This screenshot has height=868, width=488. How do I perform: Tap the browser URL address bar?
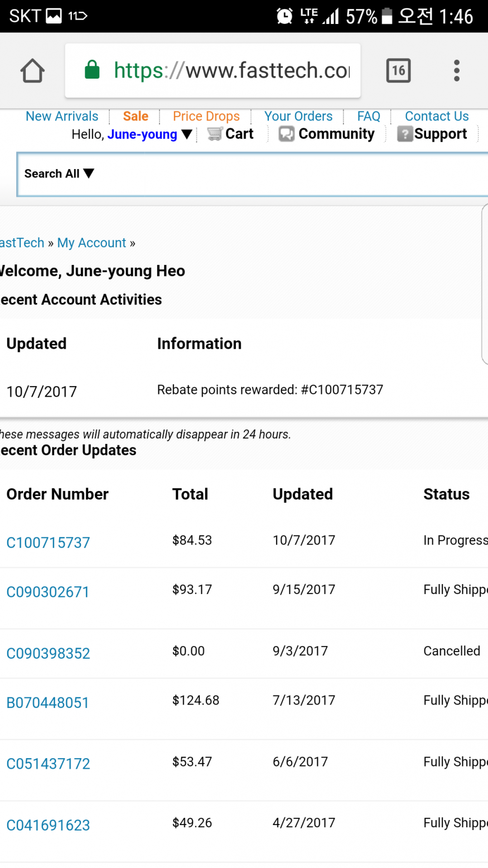pos(231,71)
